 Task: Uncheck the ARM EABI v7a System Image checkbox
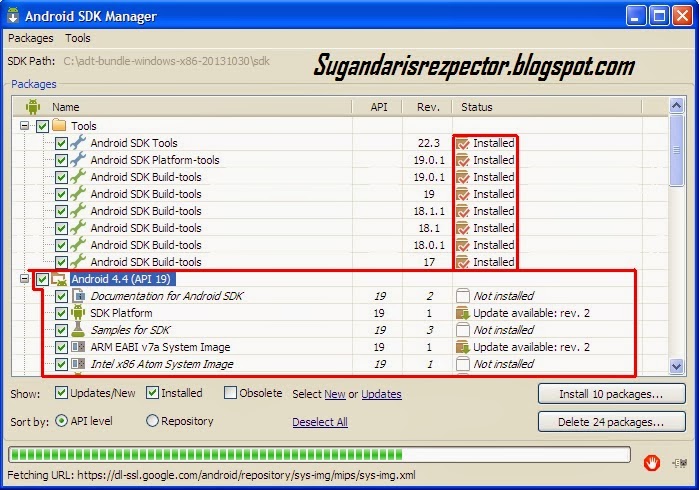(x=61, y=347)
